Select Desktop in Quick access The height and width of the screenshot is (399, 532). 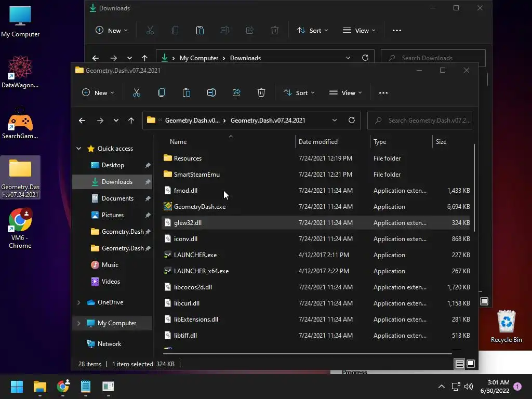click(112, 165)
